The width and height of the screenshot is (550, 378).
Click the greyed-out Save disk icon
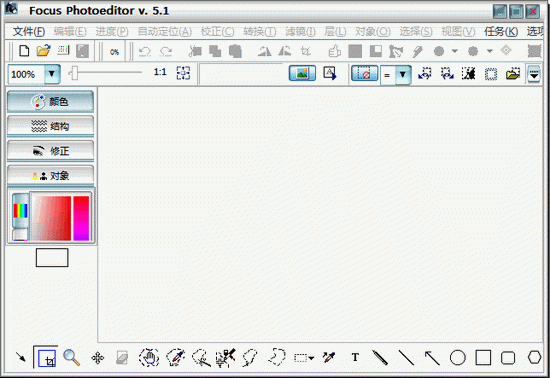click(x=82, y=51)
